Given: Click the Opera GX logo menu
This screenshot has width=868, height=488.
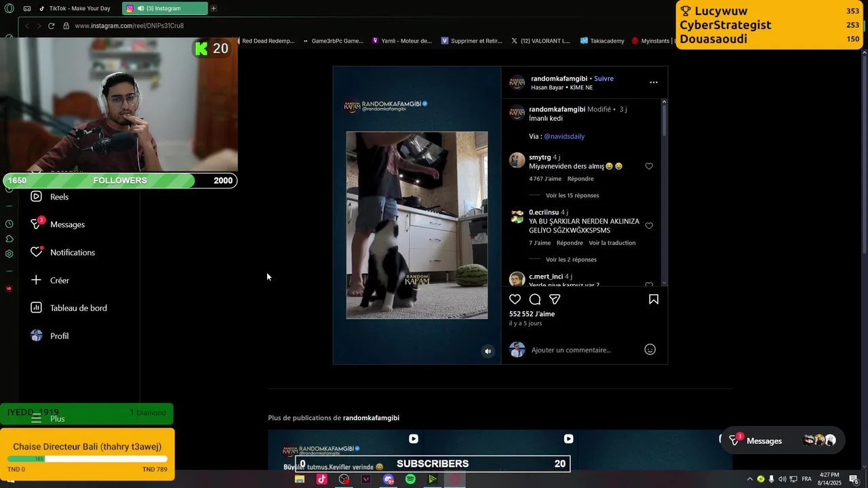Looking at the screenshot, I should (x=9, y=9).
